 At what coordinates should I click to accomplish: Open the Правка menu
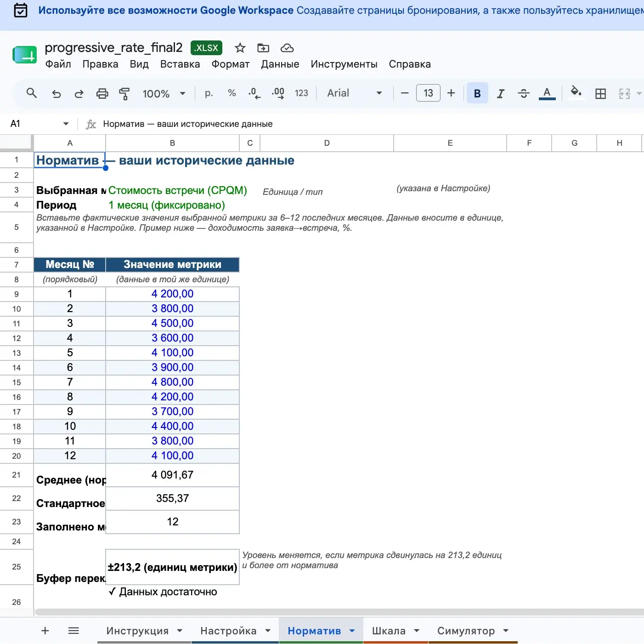[x=100, y=64]
